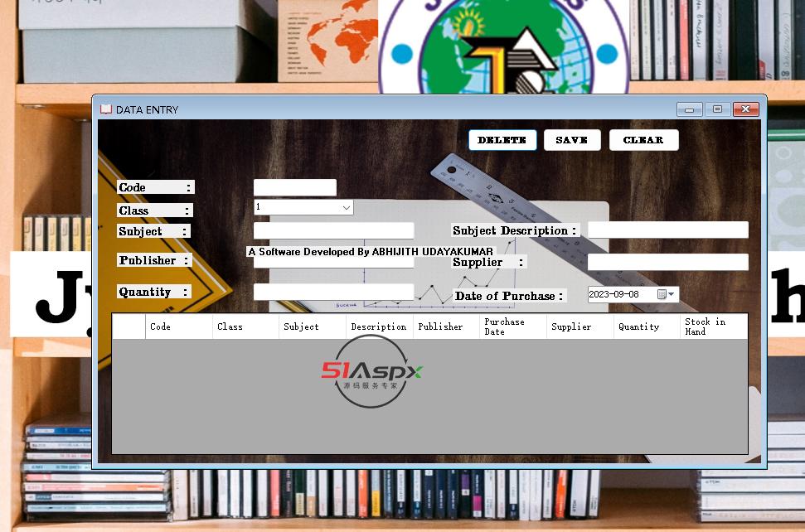
Task: Minimize the DATA ENTRY window
Action: pos(689,109)
